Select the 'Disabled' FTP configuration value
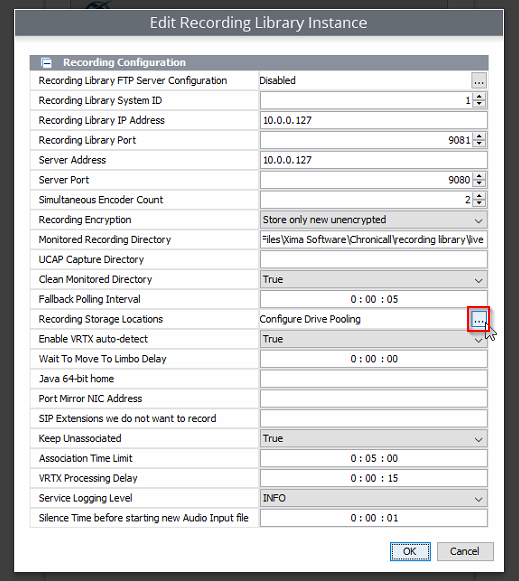This screenshot has height=581, width=519. pos(277,80)
